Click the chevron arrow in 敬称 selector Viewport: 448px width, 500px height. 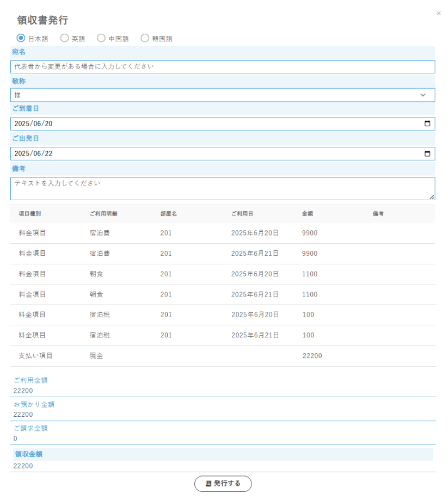click(423, 95)
